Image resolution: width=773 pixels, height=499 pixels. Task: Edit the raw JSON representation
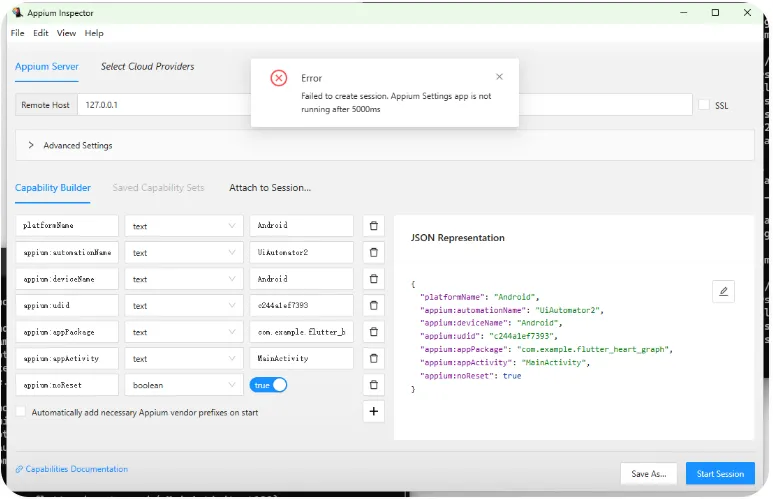coord(723,291)
